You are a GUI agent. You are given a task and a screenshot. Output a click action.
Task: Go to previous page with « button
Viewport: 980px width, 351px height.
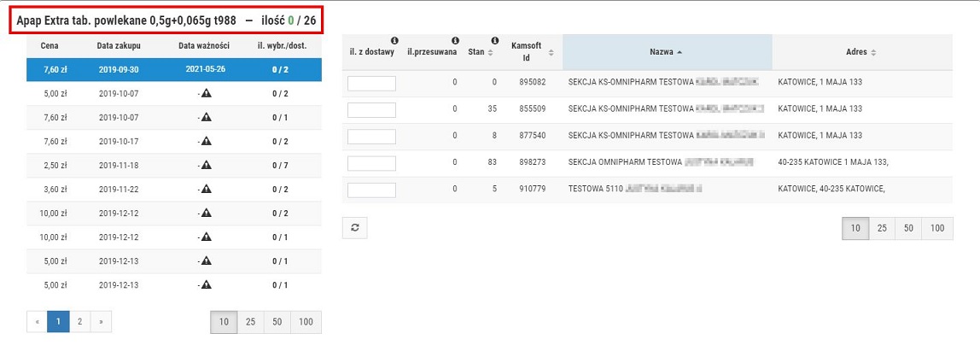38,322
